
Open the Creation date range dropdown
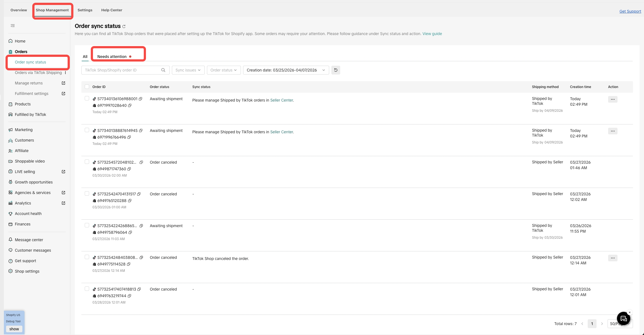pos(286,70)
